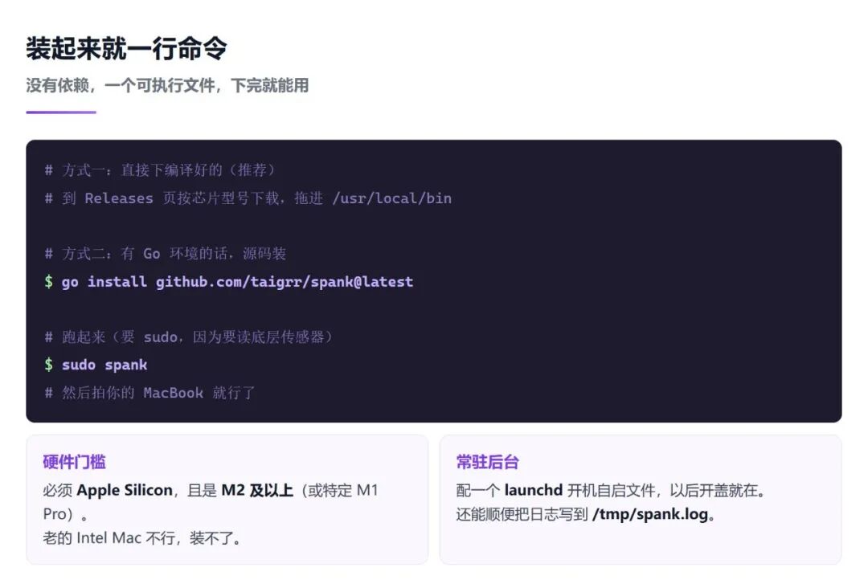868x588 pixels.
Task: Click the go install github.com/taigrr/spank@latest command
Action: (228, 282)
